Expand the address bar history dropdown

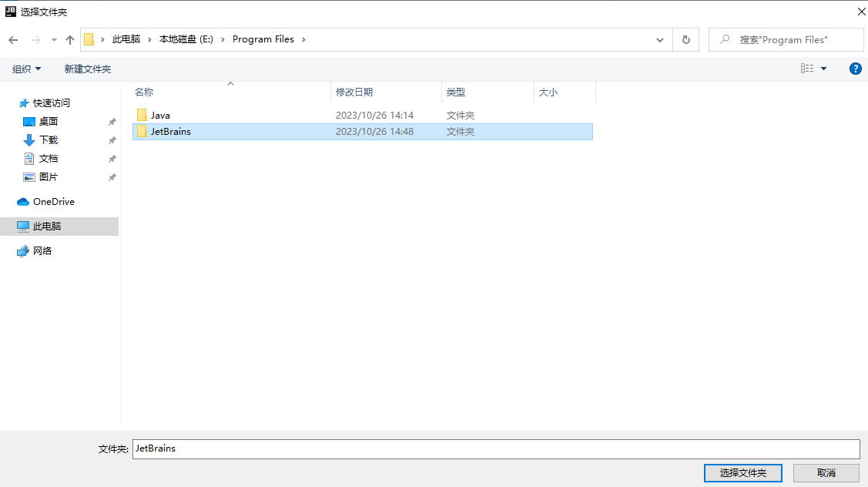pos(660,40)
